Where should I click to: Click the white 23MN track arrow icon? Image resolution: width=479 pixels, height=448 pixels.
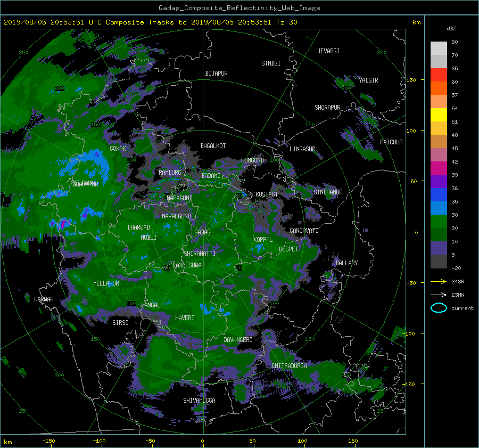coord(439,295)
